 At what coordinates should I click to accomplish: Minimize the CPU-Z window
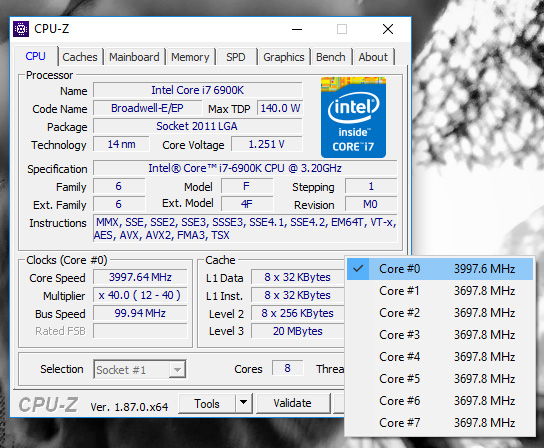297,29
